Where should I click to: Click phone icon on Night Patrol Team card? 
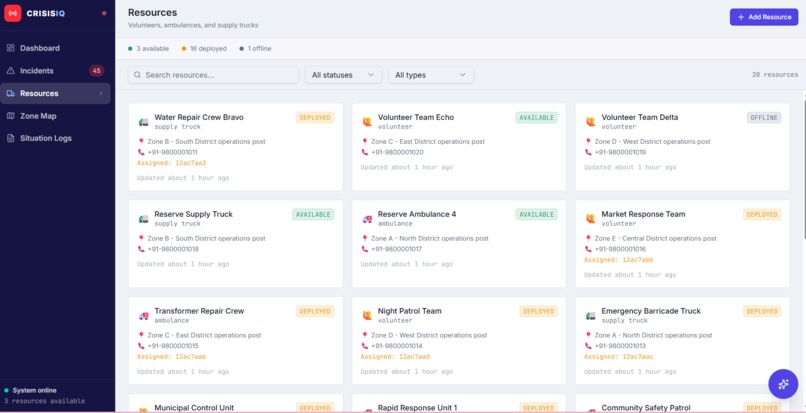364,346
